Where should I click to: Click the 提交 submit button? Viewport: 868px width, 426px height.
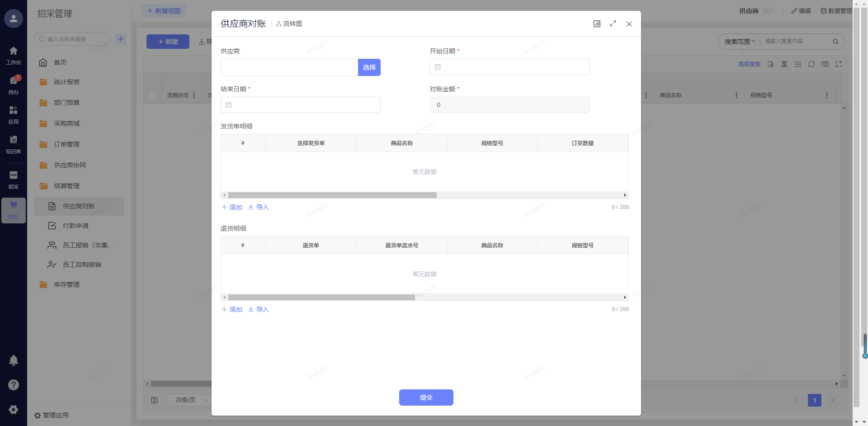pos(426,398)
